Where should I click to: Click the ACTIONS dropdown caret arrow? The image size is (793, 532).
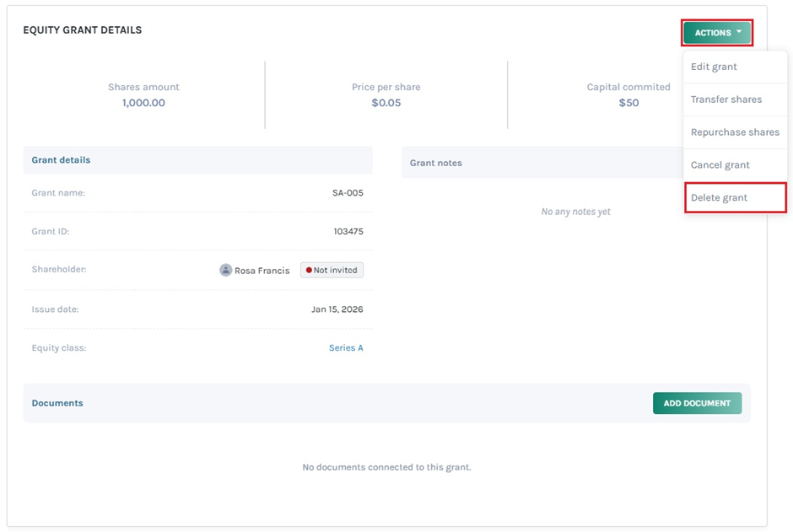point(739,32)
